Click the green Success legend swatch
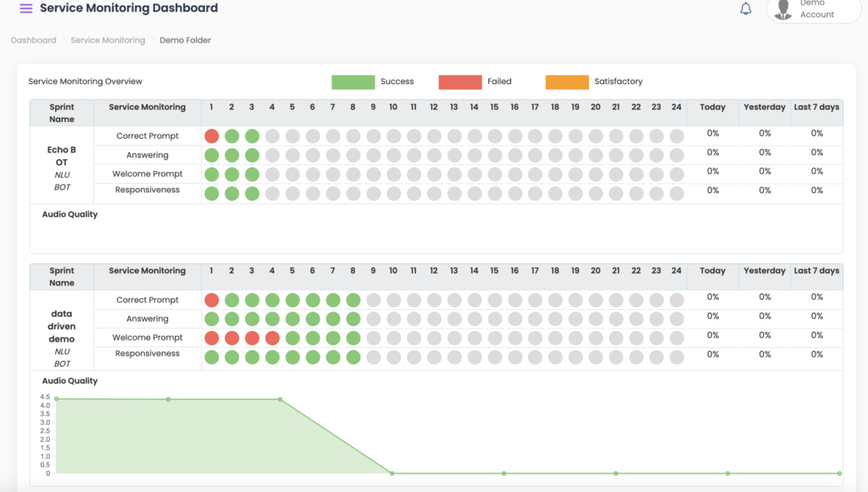Image resolution: width=868 pixels, height=492 pixels. click(x=353, y=82)
